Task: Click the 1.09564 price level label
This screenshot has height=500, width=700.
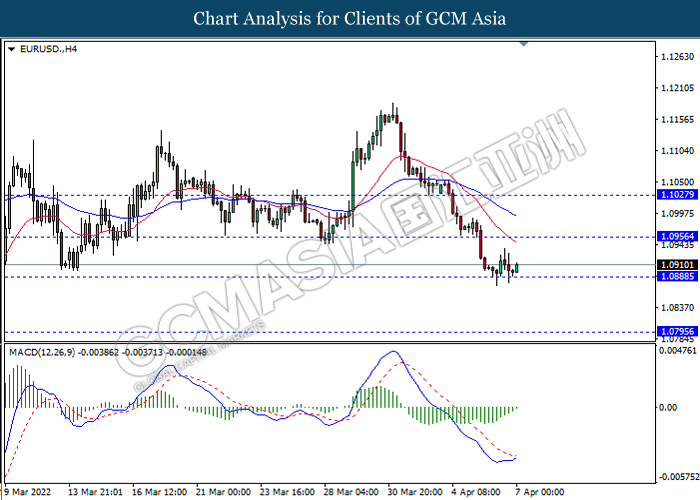Action: point(677,236)
